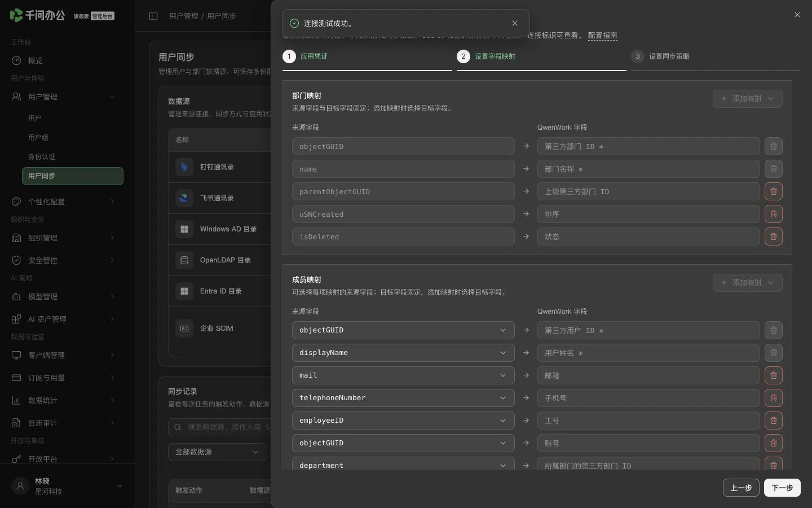This screenshot has width=812, height=508.
Task: Expand the 模型管理 sidebar section
Action: pos(112,296)
